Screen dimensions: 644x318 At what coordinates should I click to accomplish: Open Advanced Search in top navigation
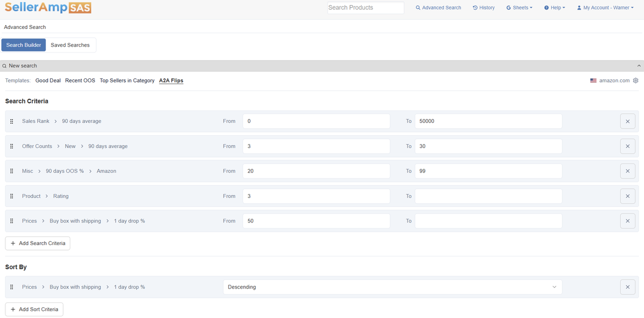[438, 8]
